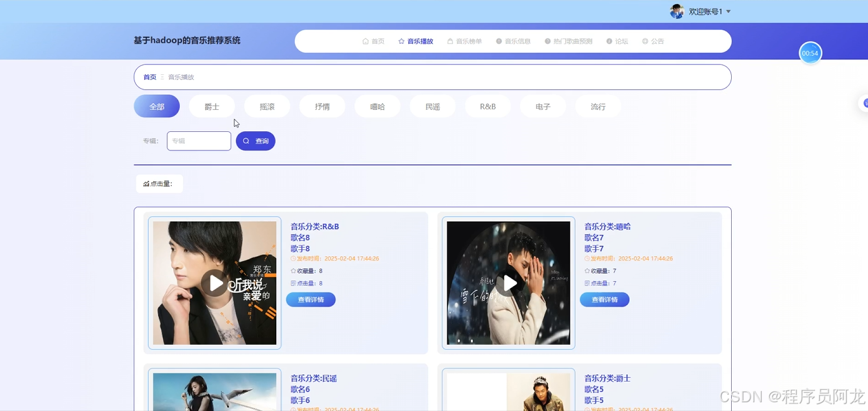
Task: Click the clock icon beside 歌名7 publish time
Action: (x=587, y=259)
